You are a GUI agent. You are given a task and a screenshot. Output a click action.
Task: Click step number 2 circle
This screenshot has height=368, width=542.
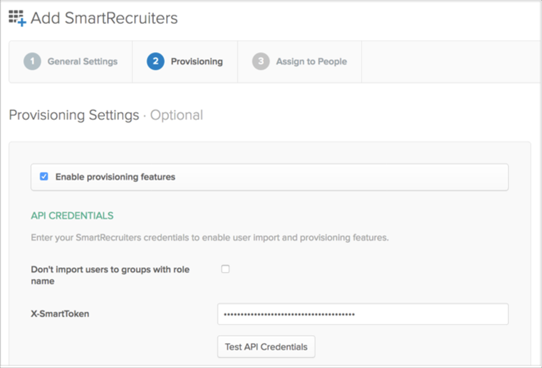(x=156, y=62)
